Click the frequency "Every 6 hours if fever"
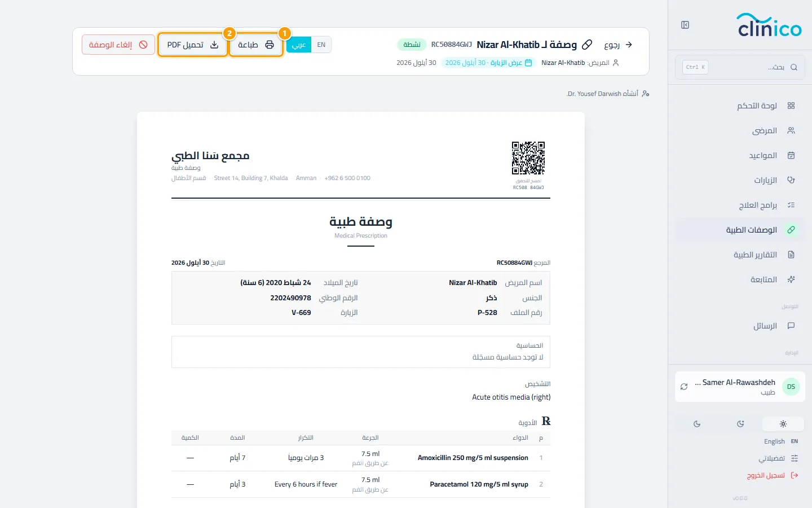 click(x=306, y=484)
